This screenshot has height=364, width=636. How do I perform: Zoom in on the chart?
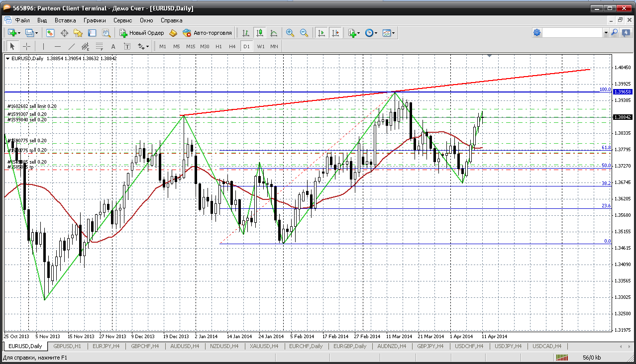290,33
